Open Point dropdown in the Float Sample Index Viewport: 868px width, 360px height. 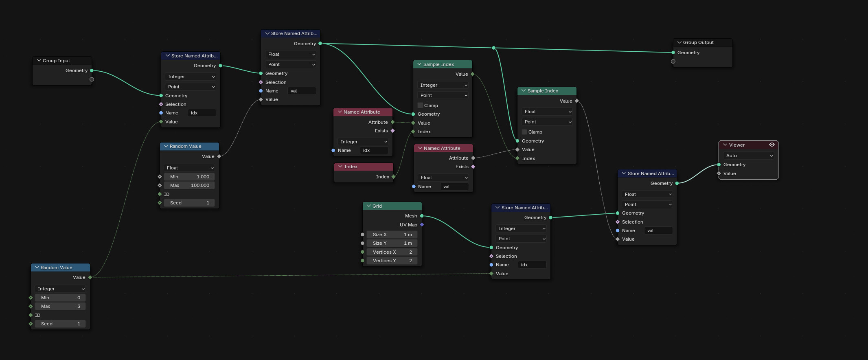click(547, 122)
